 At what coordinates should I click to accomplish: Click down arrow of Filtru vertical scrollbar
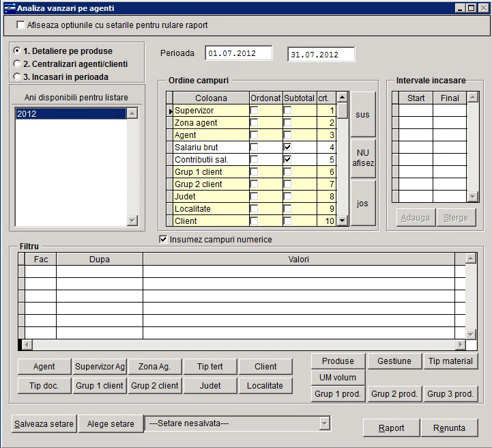coord(471,334)
